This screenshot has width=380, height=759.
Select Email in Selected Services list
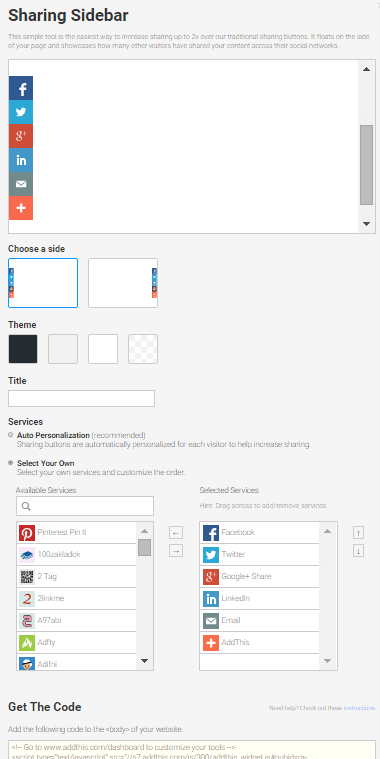(260, 621)
